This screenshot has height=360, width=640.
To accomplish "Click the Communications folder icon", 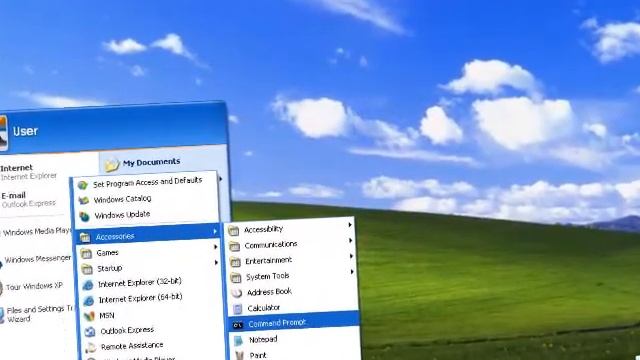I will pyautogui.click(x=234, y=246).
